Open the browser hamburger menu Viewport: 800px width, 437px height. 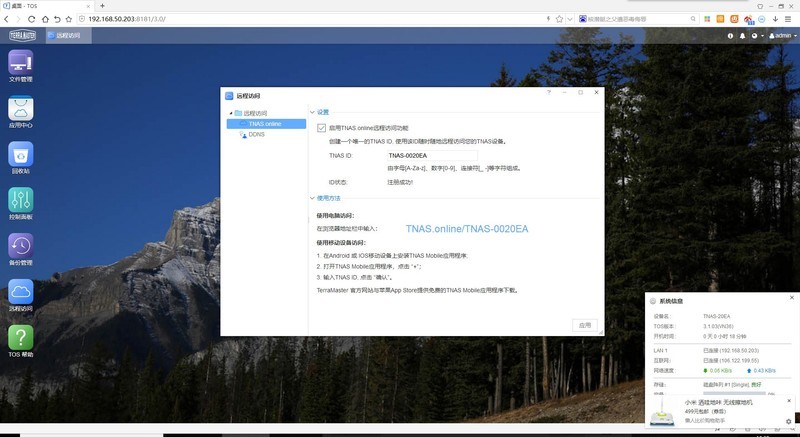[x=789, y=19]
